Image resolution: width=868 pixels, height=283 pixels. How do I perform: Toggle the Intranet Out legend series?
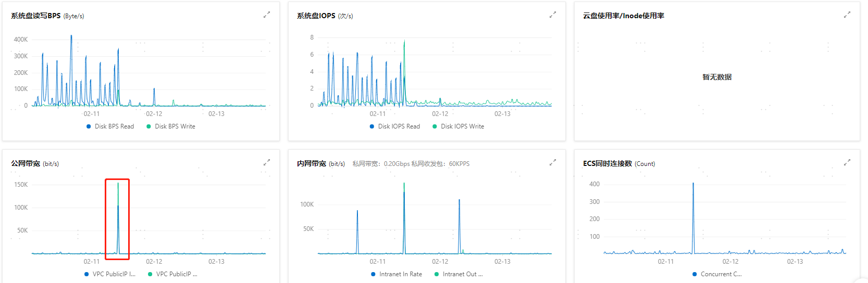coord(458,274)
